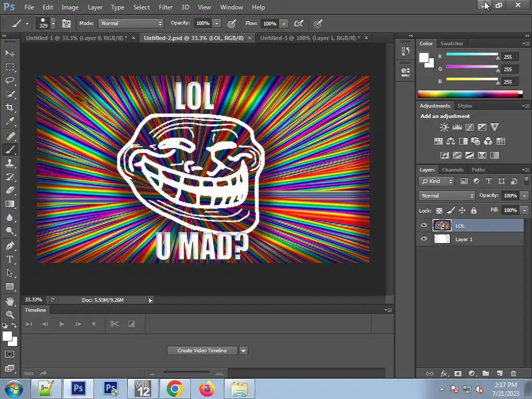This screenshot has width=532, height=399.
Task: Open layer styles fx menu
Action: coord(444,374)
